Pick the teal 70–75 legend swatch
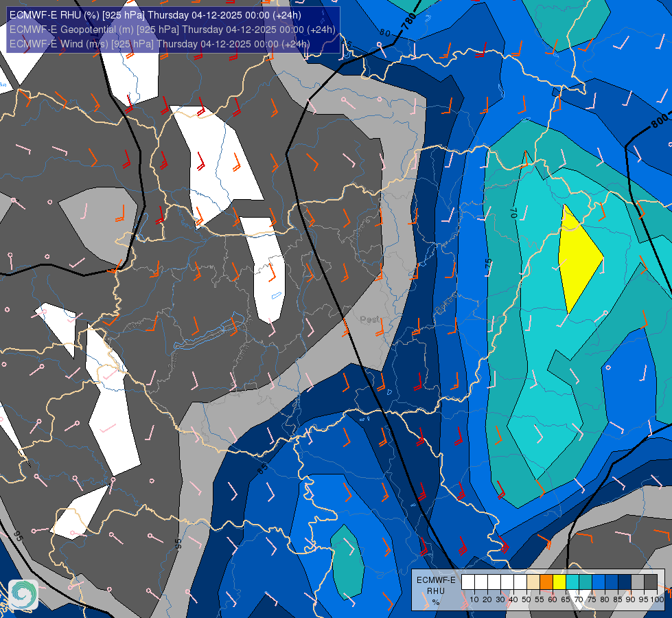The height and width of the screenshot is (618, 672). [586, 582]
